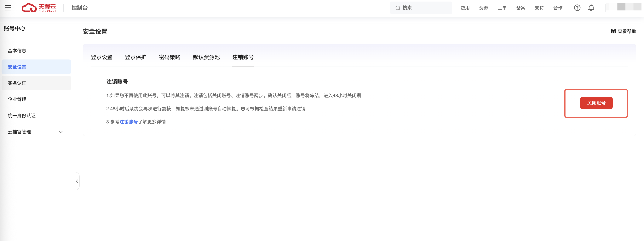Open 查看帮助 book icon link
The image size is (644, 241).
[x=613, y=31]
